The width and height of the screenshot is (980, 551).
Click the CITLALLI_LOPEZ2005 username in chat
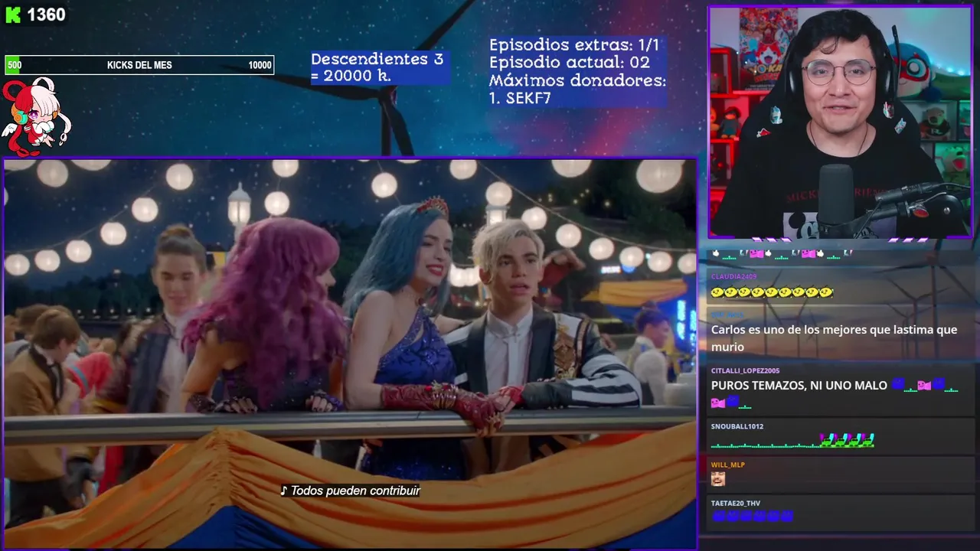(745, 370)
